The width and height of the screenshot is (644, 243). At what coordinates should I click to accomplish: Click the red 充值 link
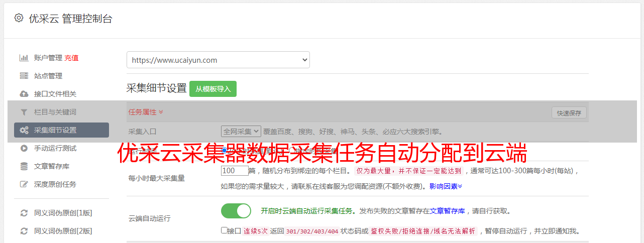[71, 58]
